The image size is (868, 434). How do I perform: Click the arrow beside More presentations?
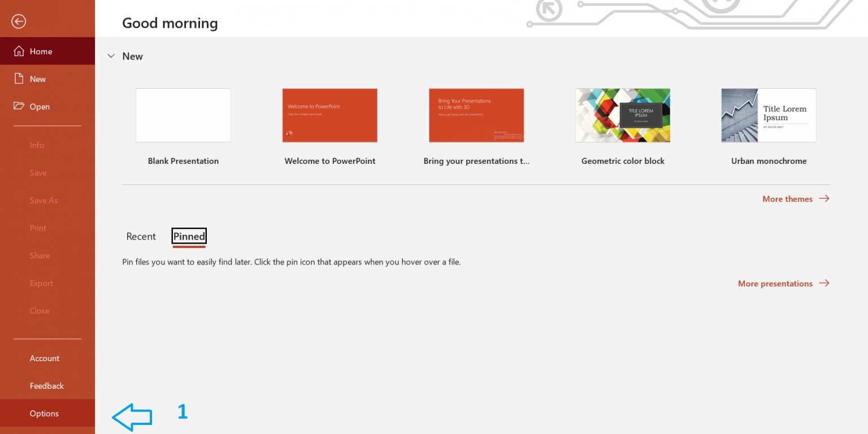[824, 284]
